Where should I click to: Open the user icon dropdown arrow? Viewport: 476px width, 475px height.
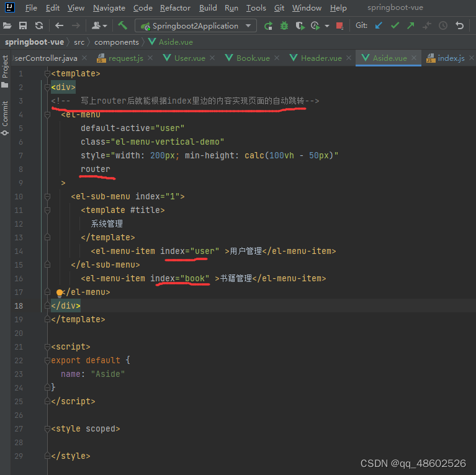point(105,26)
